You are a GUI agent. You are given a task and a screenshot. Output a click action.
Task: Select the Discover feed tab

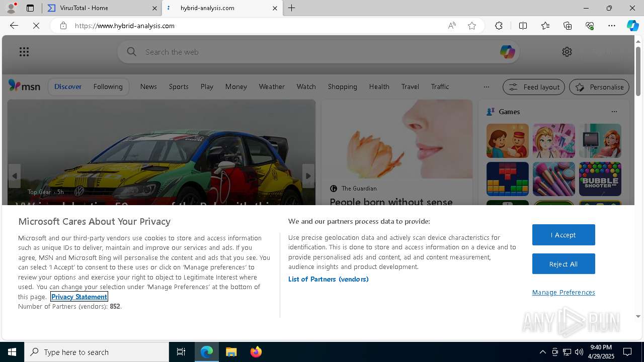coord(68,86)
